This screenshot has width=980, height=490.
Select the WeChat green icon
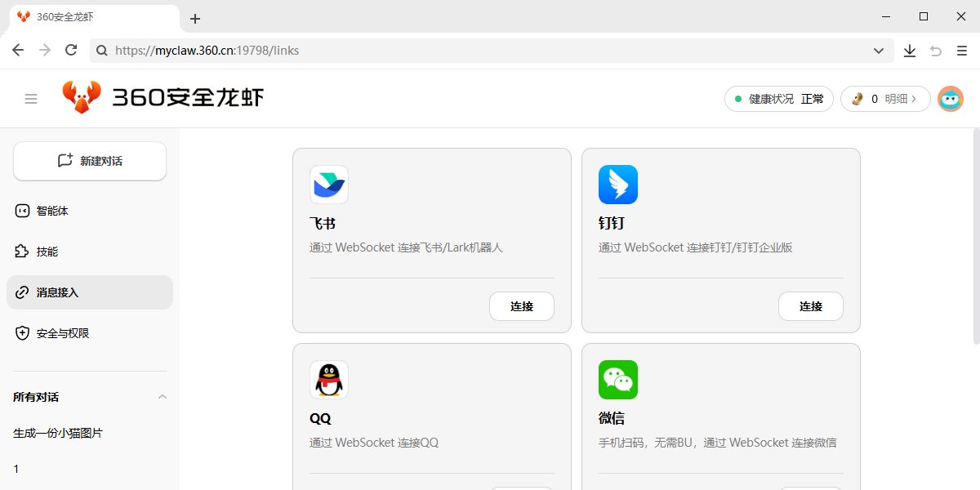tap(618, 380)
